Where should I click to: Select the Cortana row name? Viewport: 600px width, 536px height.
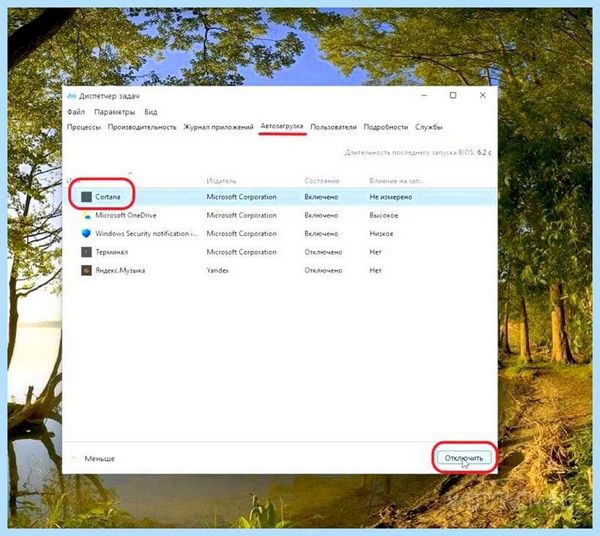108,197
